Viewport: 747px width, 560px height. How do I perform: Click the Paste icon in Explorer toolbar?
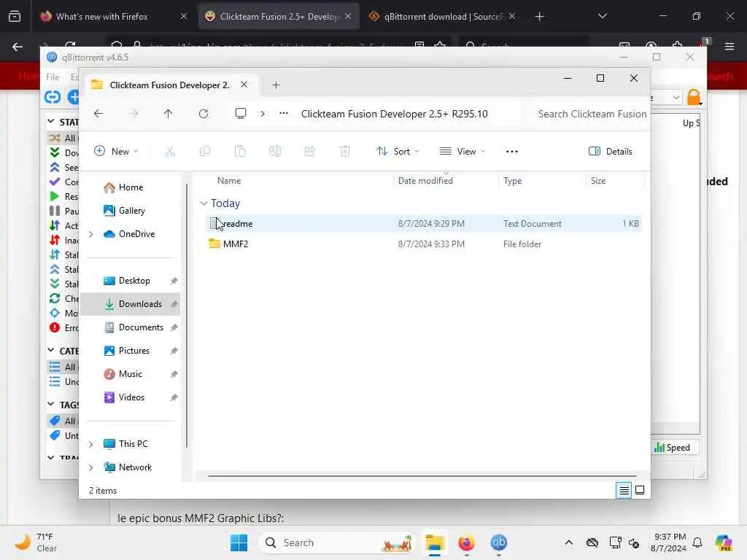click(239, 152)
